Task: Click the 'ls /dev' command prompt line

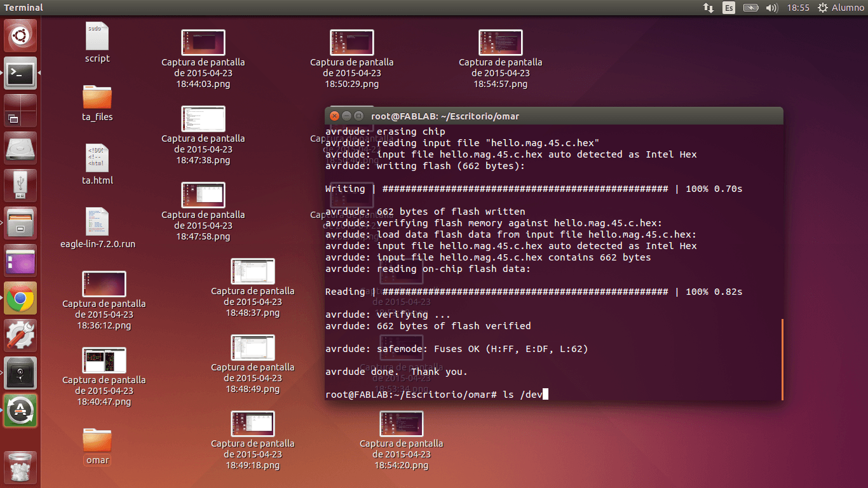Action: click(x=436, y=395)
